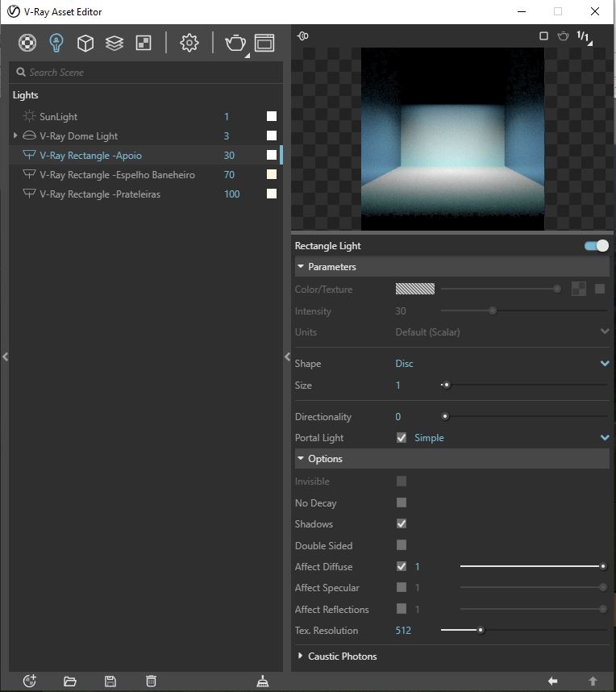Select the SunLight entry in the list
This screenshot has height=692, width=616.
tap(59, 117)
